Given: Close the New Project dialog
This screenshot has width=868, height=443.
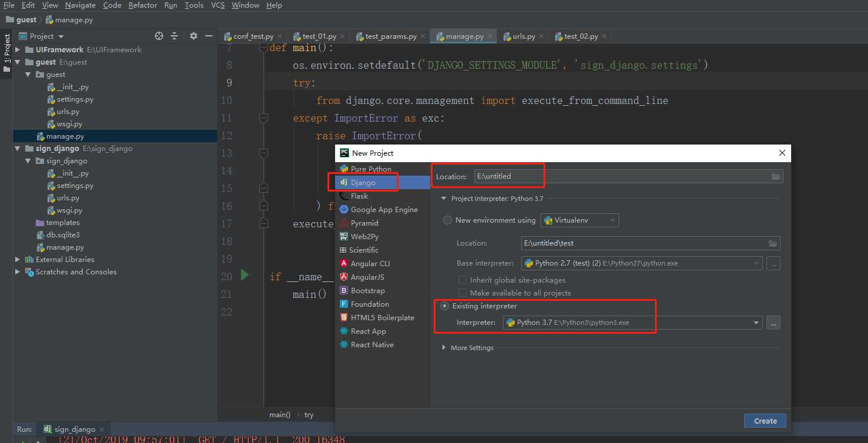Looking at the screenshot, I should point(782,153).
